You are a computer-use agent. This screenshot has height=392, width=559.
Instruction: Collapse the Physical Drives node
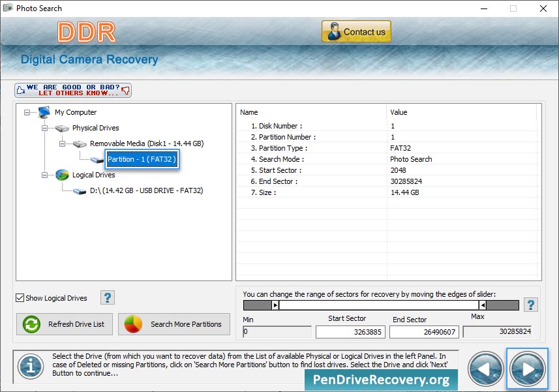(x=44, y=128)
